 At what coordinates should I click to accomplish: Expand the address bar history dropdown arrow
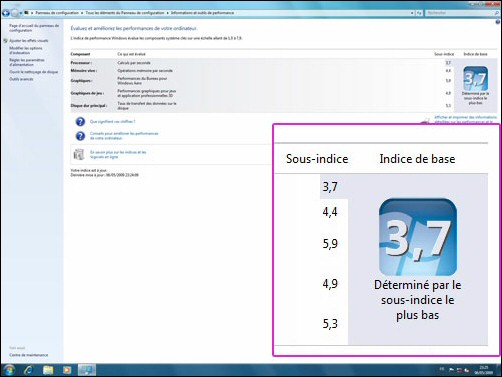click(412, 13)
